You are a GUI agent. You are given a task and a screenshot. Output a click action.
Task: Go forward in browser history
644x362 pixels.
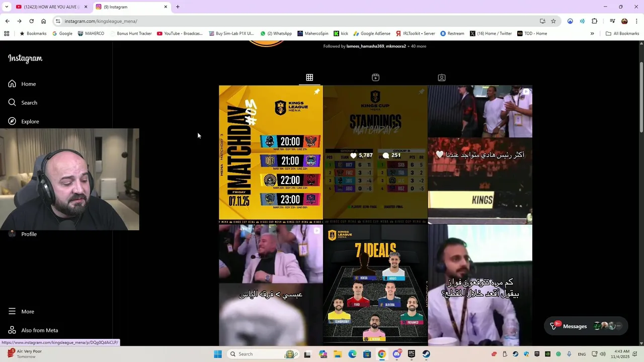point(19,21)
